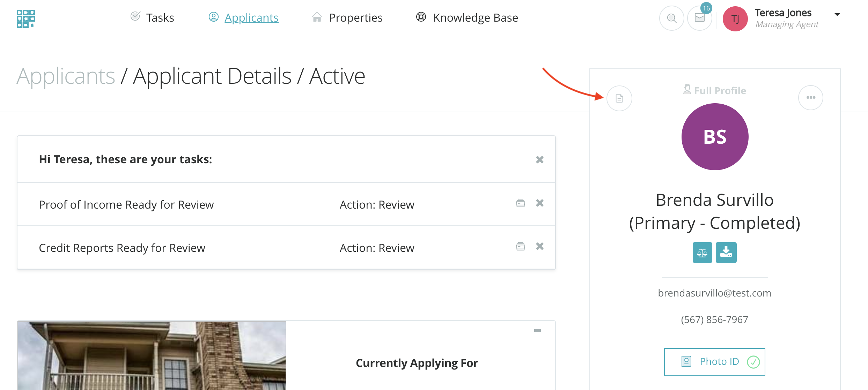Open the mail inbox with 16 notifications
868x390 pixels.
click(700, 18)
